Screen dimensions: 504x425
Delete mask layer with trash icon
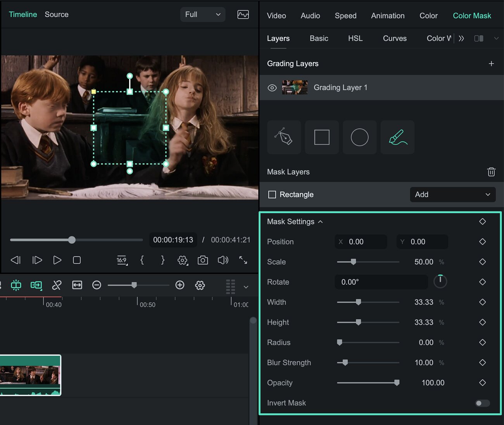[x=491, y=172]
